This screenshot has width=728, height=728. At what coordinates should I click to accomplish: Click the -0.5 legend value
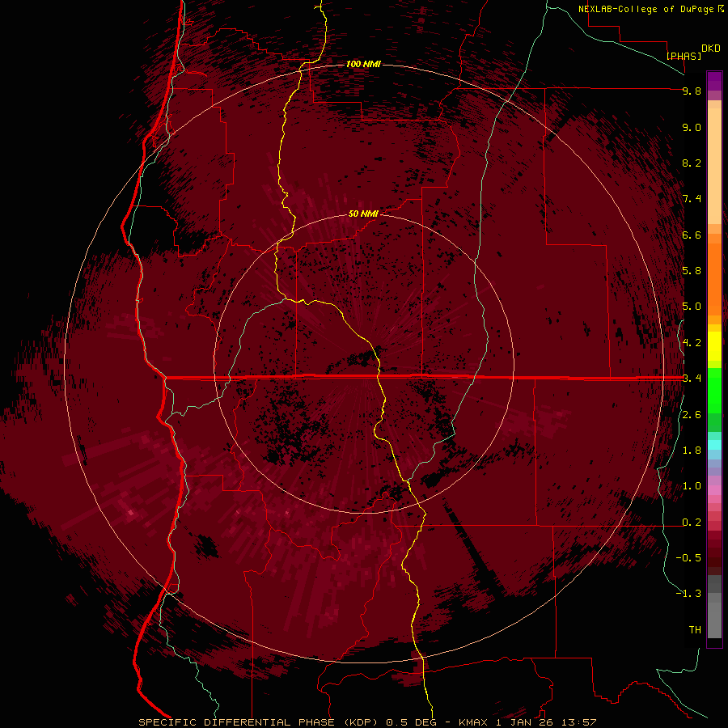[688, 558]
